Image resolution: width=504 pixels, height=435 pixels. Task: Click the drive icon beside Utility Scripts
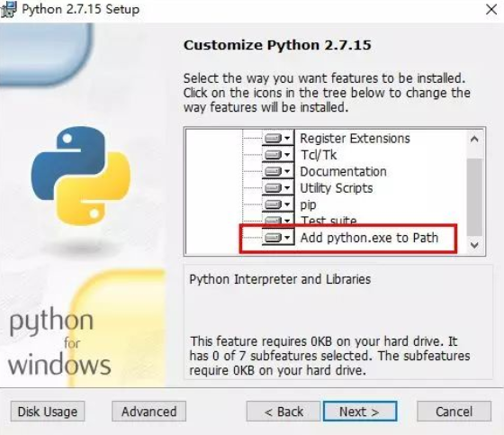pos(273,188)
